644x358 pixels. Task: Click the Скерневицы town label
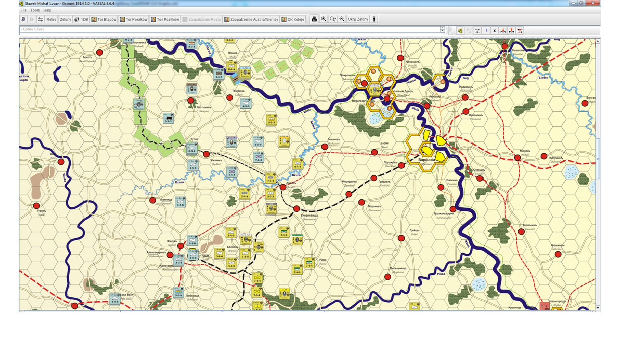pos(308,215)
